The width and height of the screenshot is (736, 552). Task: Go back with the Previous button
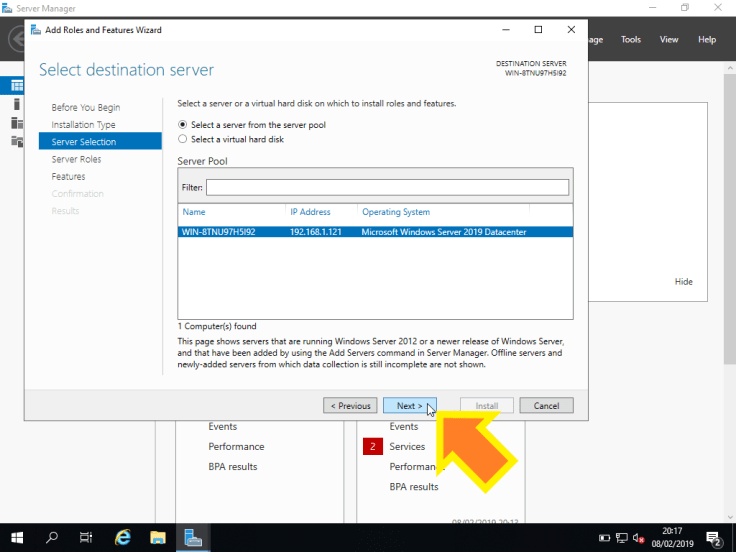coord(350,406)
